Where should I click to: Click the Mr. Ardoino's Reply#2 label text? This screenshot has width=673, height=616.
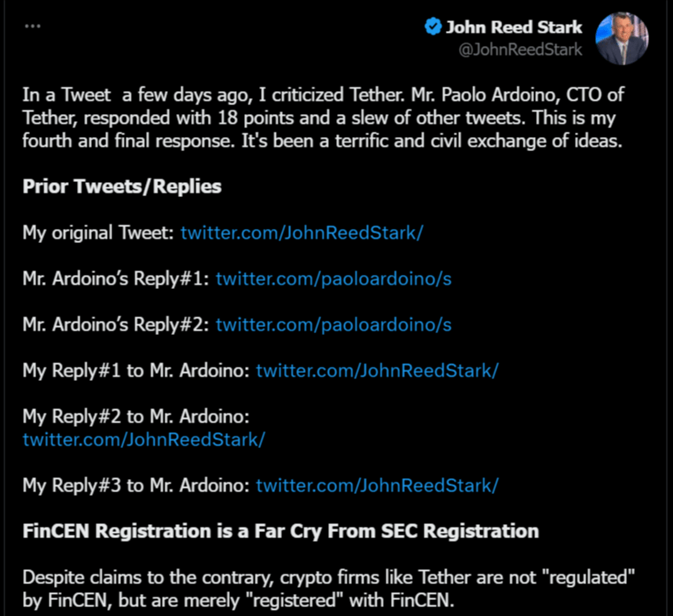[x=116, y=324]
